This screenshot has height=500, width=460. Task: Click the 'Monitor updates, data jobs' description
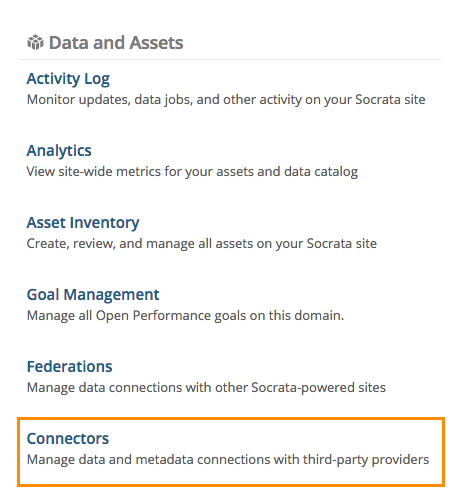click(226, 100)
